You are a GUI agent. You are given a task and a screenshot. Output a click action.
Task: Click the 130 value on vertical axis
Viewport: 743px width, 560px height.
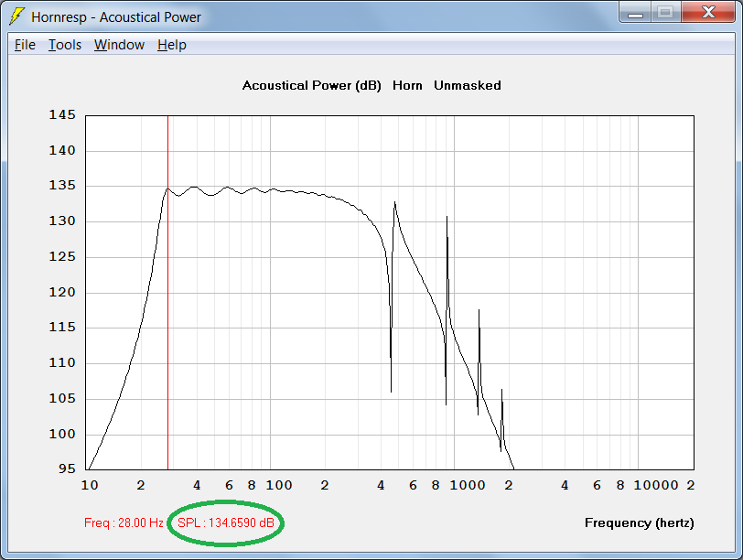(62, 221)
